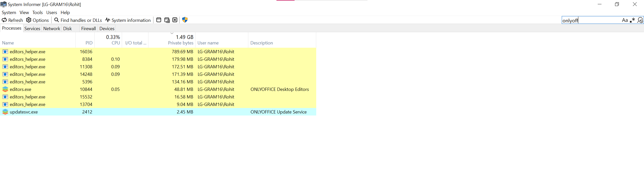Image resolution: width=644 pixels, height=175 pixels.
Task: Select the editors.exe process name
Action: click(21, 89)
